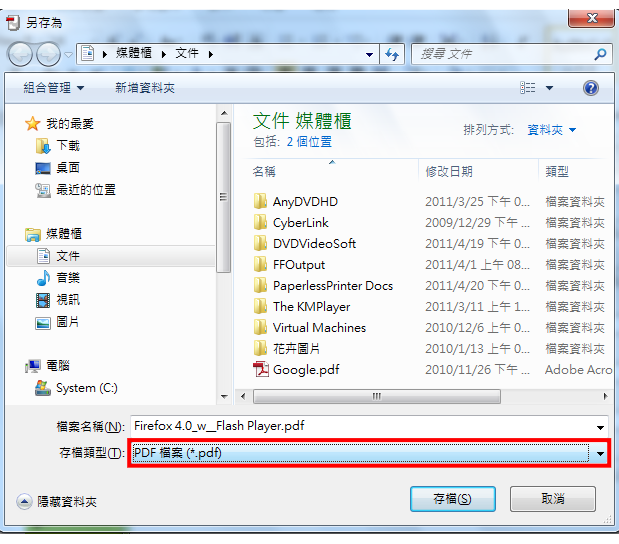The image size is (619, 544).
Task: Open the 排列方式 資料夾 dropdown
Action: pos(551,129)
